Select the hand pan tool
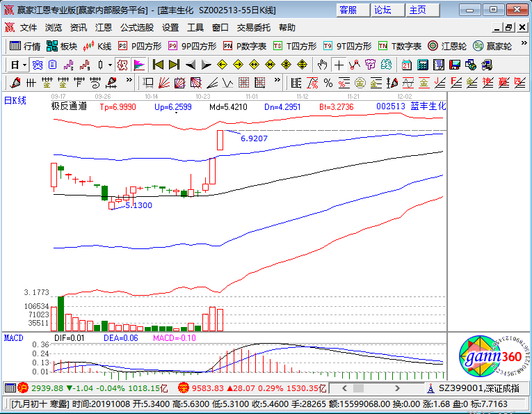The height and width of the screenshot is (414, 532). click(322, 65)
